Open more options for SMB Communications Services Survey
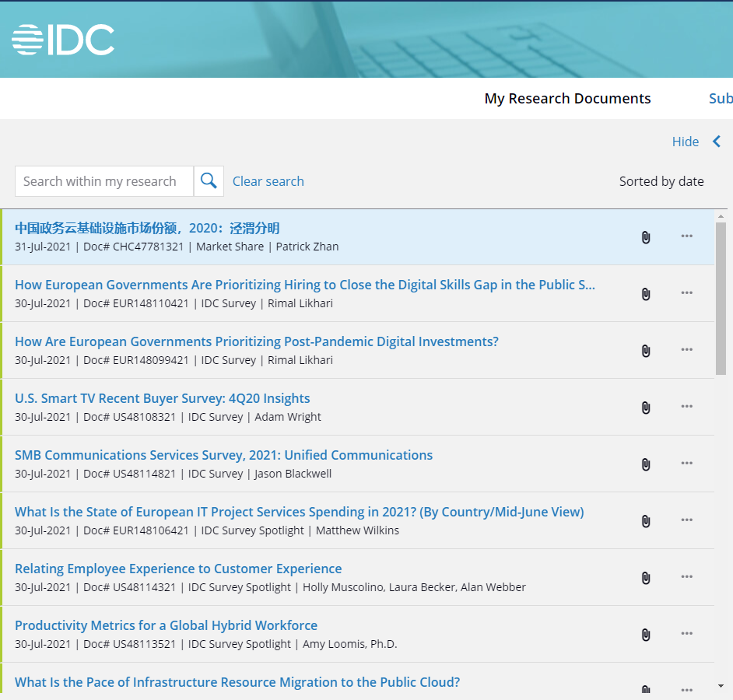This screenshot has height=700, width=733. 687,463
